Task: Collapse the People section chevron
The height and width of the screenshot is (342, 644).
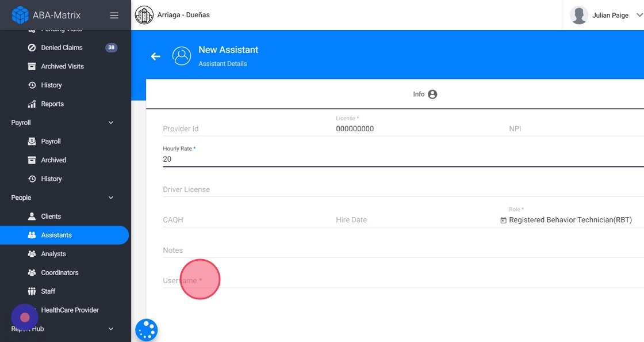Action: point(111,197)
